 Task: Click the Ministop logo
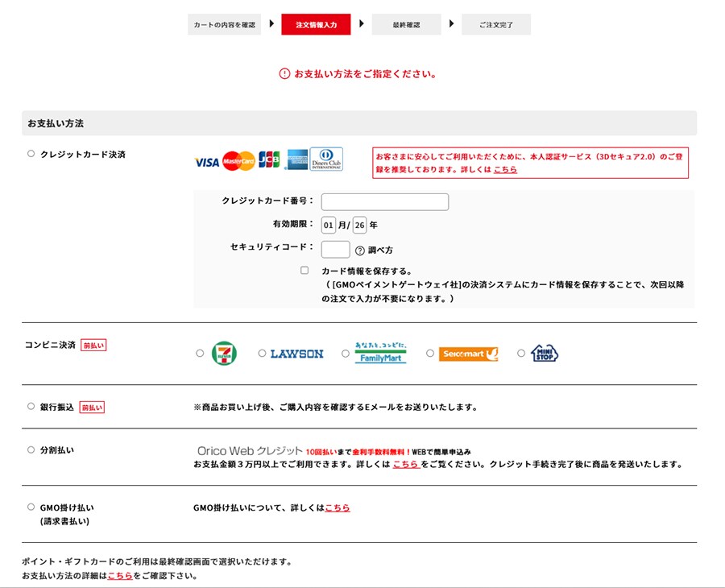point(545,354)
